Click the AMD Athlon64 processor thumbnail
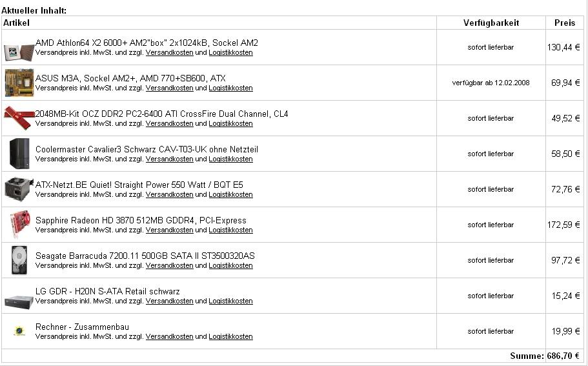The width and height of the screenshot is (588, 366). 19,52
